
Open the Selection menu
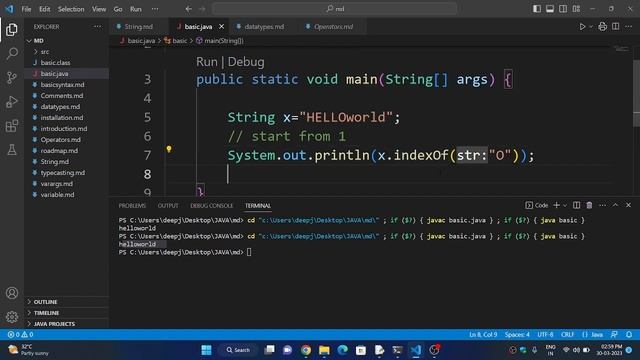pyautogui.click(x=71, y=9)
